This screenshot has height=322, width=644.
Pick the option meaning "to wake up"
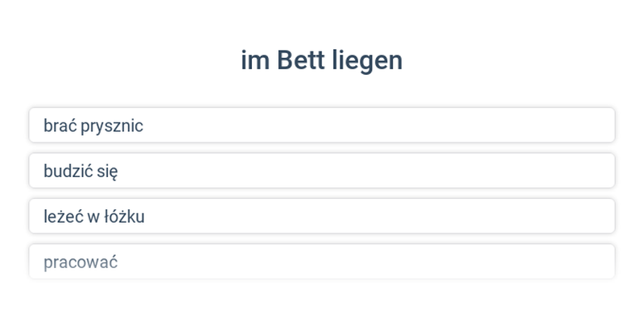[322, 171]
